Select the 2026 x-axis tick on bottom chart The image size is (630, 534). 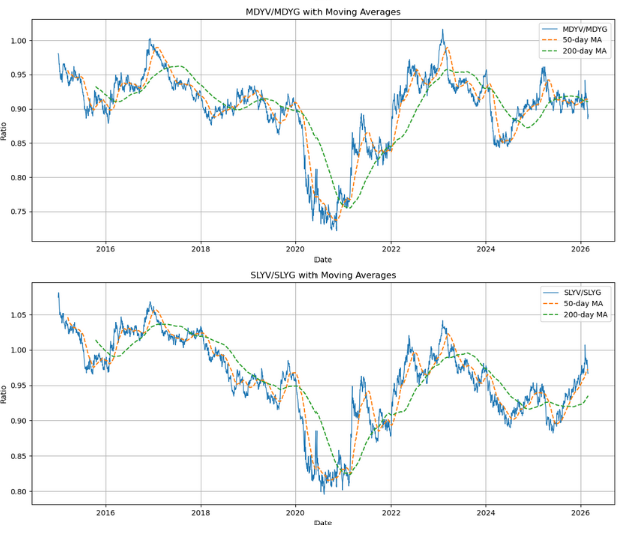coord(580,513)
